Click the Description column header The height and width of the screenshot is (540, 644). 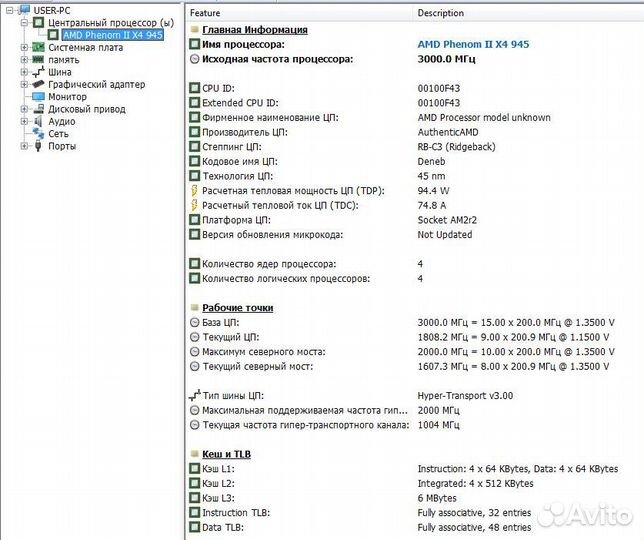click(x=529, y=13)
